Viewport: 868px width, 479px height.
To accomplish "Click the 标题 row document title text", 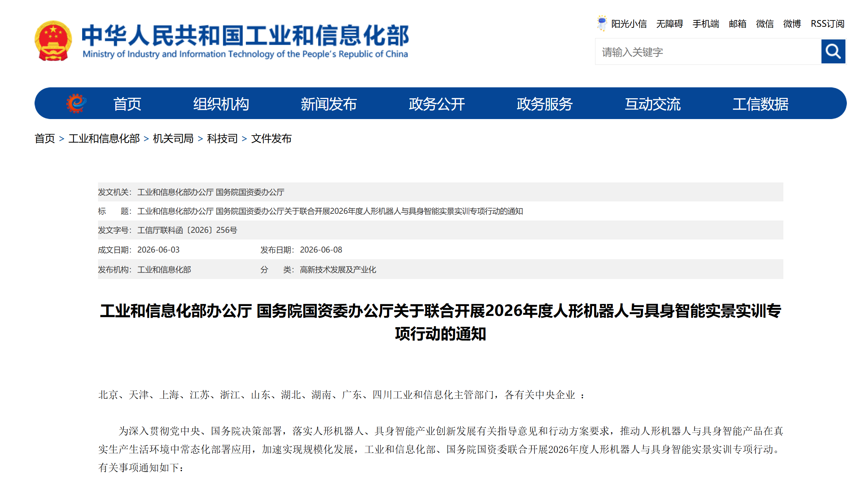I will tap(330, 211).
